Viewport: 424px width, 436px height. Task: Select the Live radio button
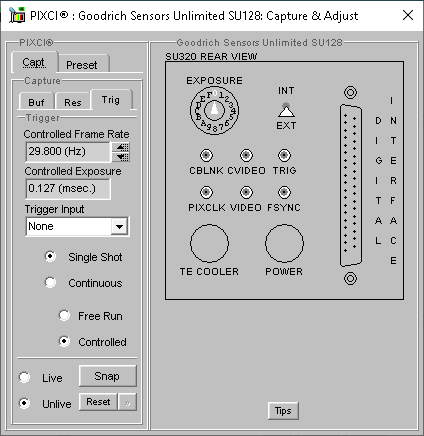click(x=24, y=377)
